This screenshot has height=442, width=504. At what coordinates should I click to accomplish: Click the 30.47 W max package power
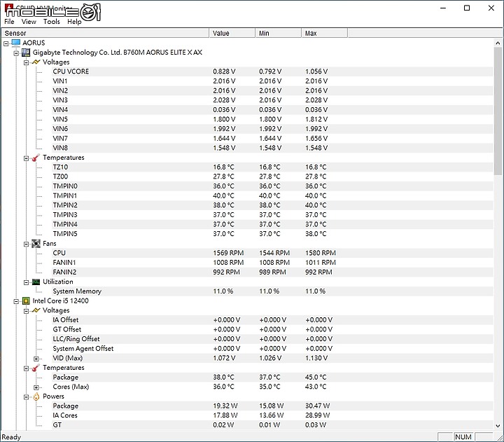pyautogui.click(x=318, y=406)
